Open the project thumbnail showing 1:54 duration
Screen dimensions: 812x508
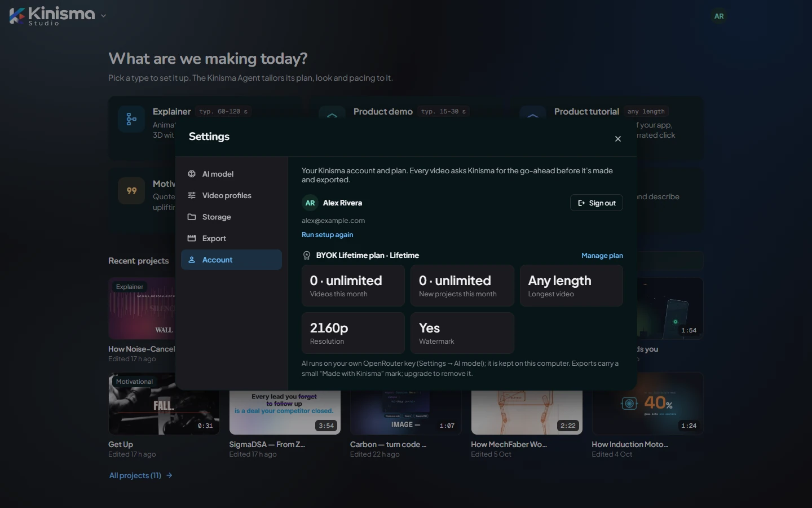click(670, 308)
